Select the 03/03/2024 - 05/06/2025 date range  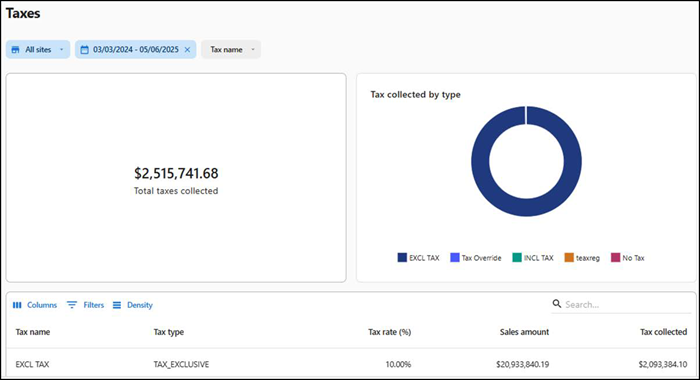136,50
